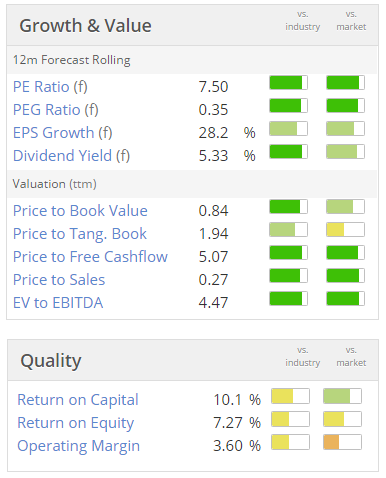386x478 pixels.
Task: Select the Price to Sales link
Action: [x=59, y=280]
